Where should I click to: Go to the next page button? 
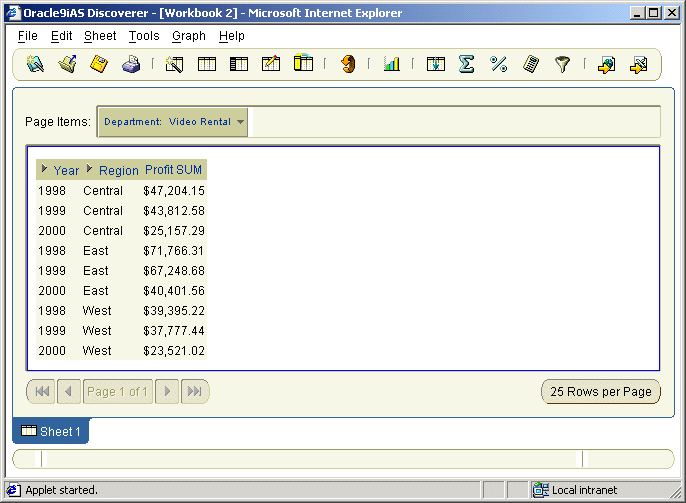click(167, 391)
